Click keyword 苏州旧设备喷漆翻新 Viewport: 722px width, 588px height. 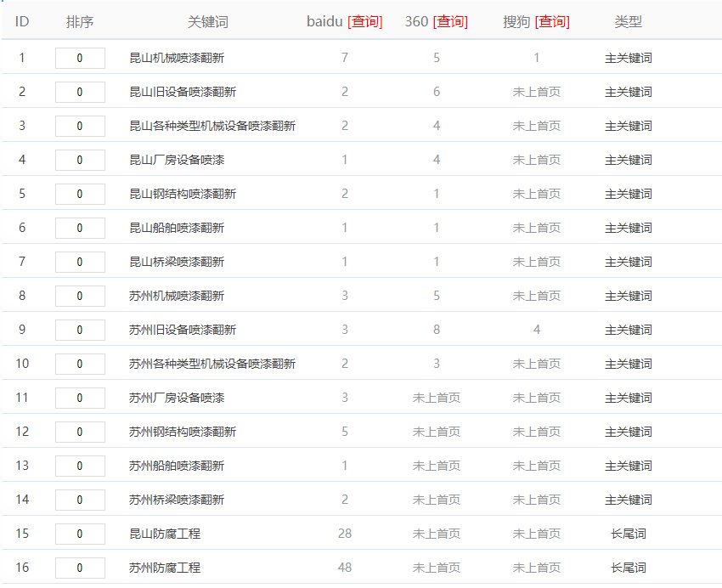(183, 330)
